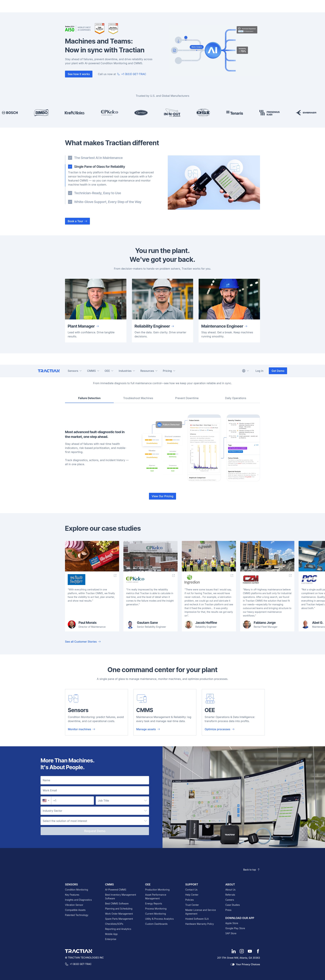The image size is (325, 980).
Task: Open the solution of most interest dropdown
Action: 95,821
